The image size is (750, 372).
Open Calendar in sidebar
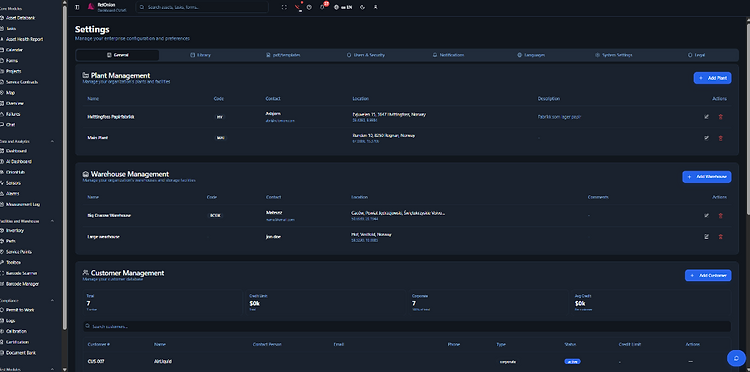pos(14,50)
